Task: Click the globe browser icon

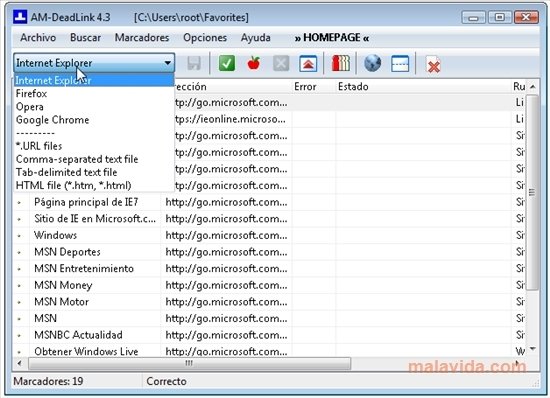Action: (x=373, y=63)
